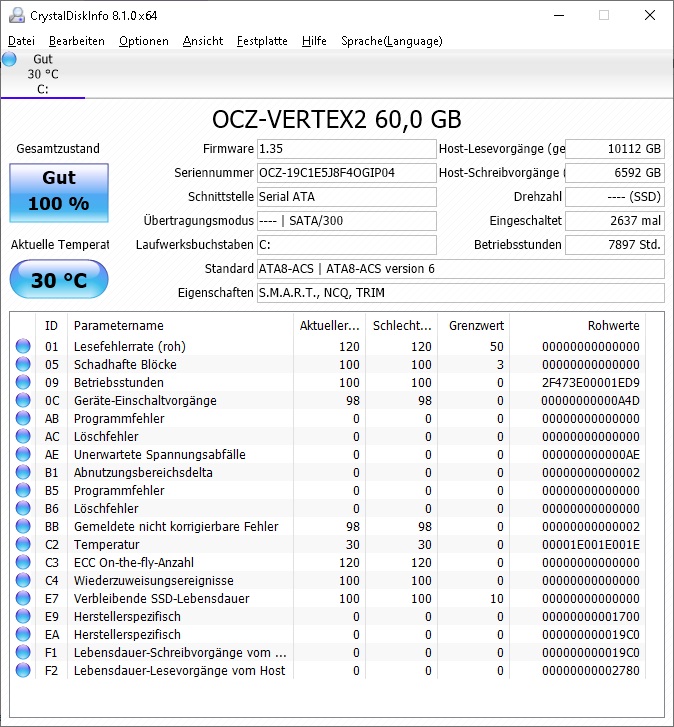Click the Schlecht... column header
Image resolution: width=674 pixels, height=727 pixels.
point(402,325)
